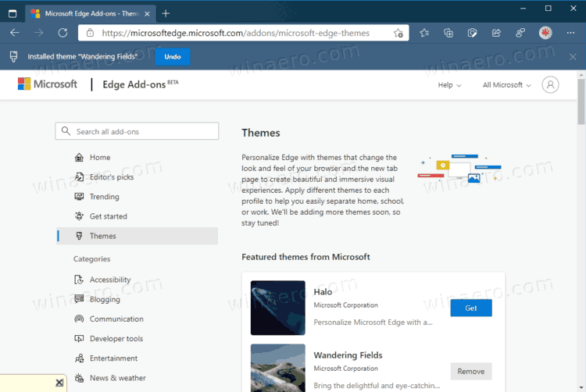Close the Microsoft Edge Add-ons tab

(147, 14)
